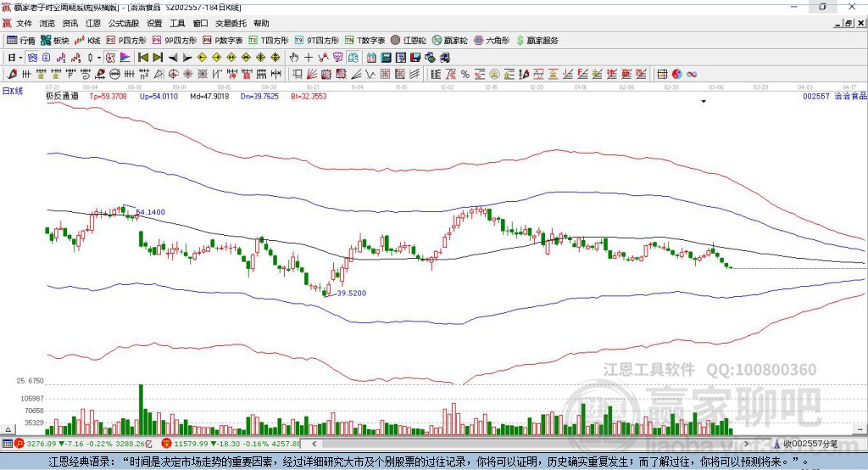This screenshot has width=868, height=470.
Task: Open the 收002557分笔 status panel
Action: (x=806, y=444)
